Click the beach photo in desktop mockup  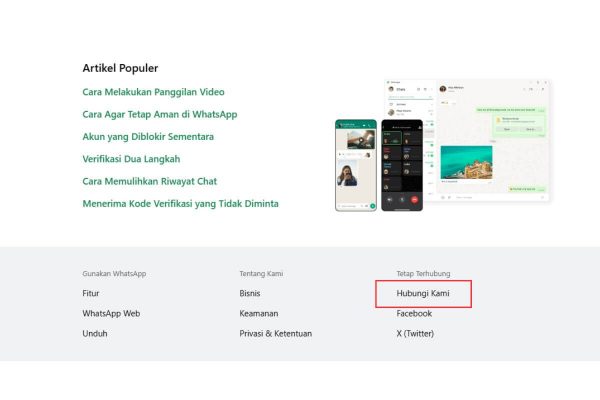click(x=466, y=162)
